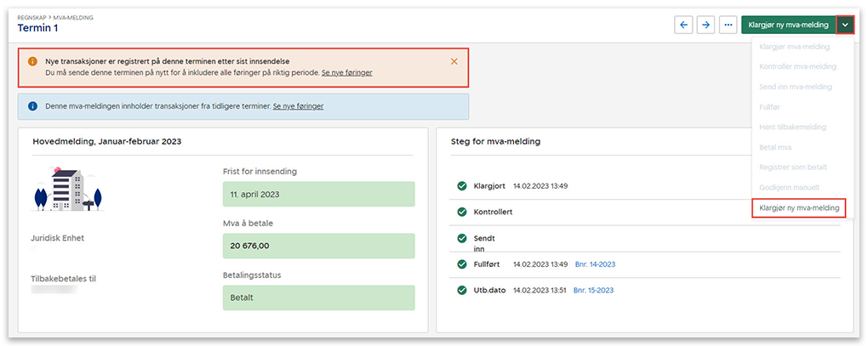Viewport: 868px width, 346px height.
Task: Choose Kontroller mva-melding in dropdown menu
Action: [x=797, y=66]
